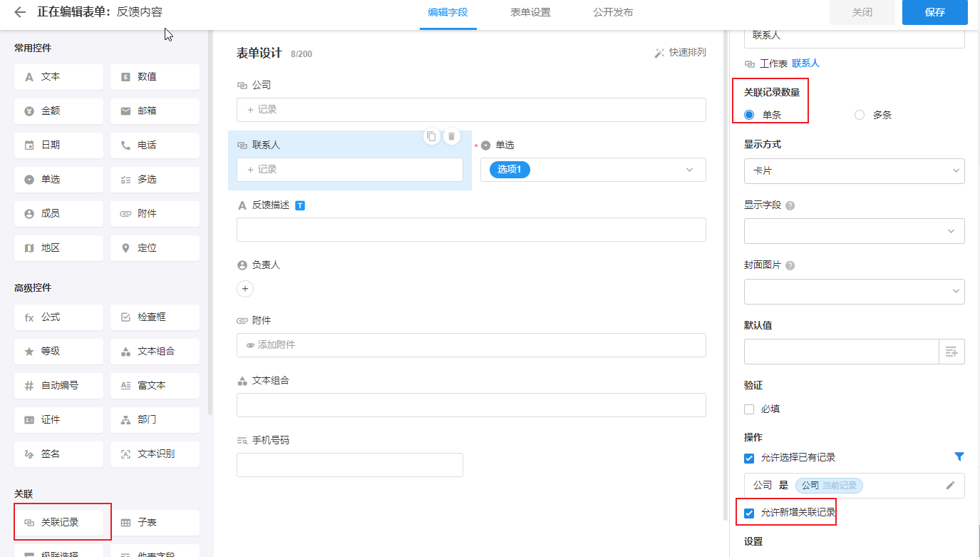980x557 pixels.
Task: Edit the 公司 filter condition pencil icon
Action: coord(950,485)
